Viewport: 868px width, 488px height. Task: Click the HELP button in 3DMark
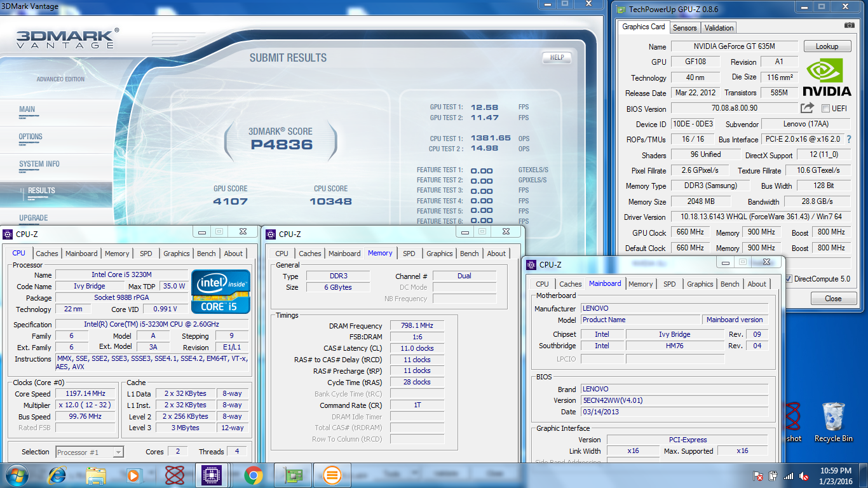pyautogui.click(x=557, y=57)
